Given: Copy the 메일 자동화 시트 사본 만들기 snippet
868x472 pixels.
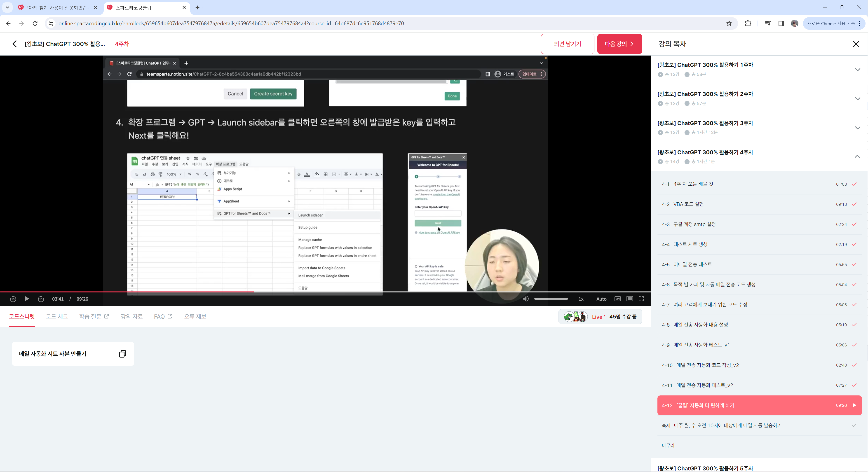Looking at the screenshot, I should point(123,354).
